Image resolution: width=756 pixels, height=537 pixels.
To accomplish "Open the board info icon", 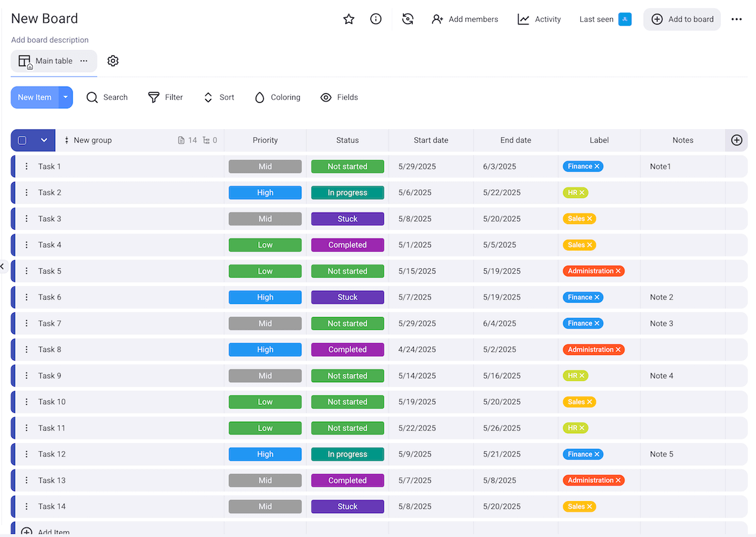I will click(x=376, y=19).
